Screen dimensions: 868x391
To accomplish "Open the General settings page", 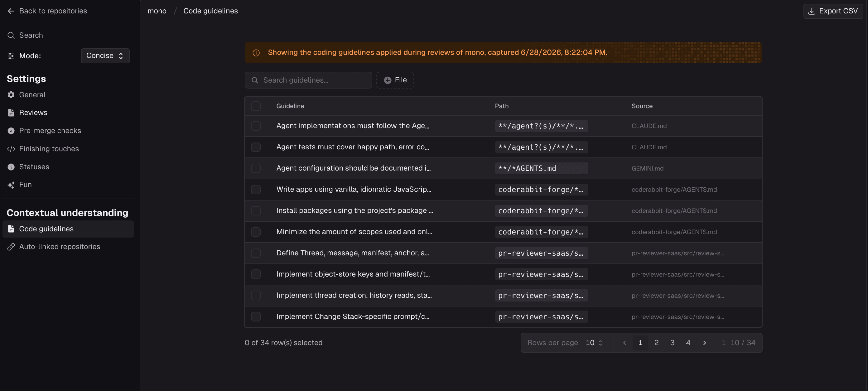I will pos(68,95).
